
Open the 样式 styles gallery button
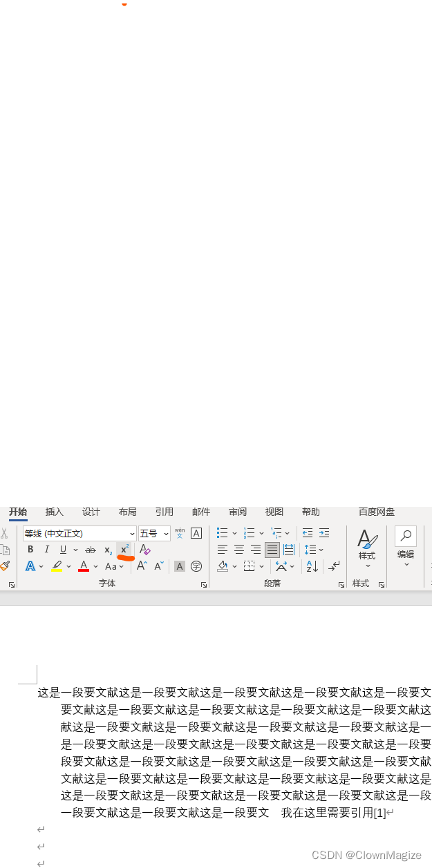[367, 548]
